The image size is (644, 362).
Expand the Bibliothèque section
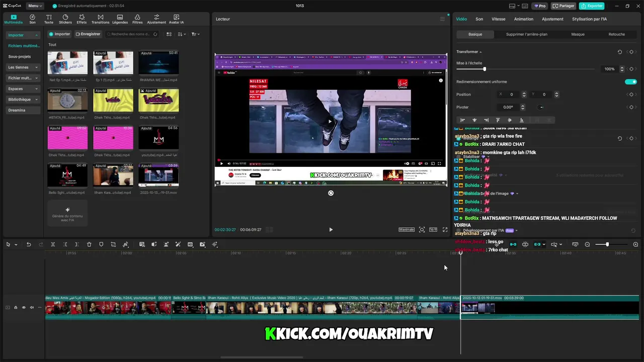(23, 100)
